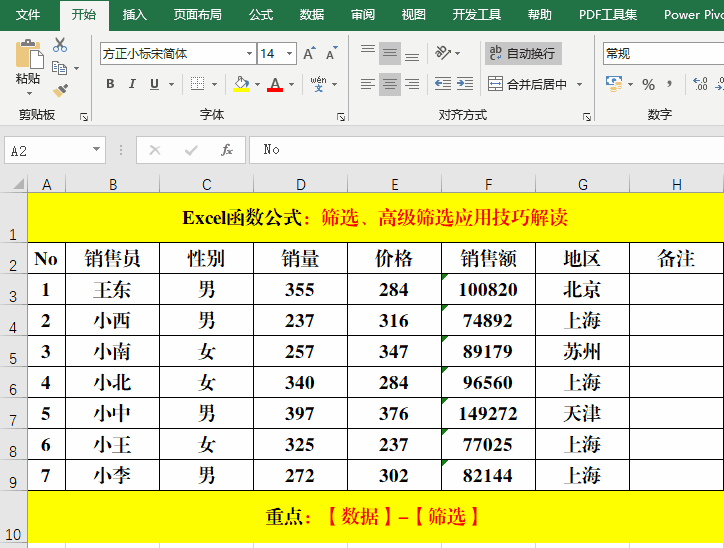This screenshot has width=724, height=548.
Task: Switch to the 审阅 tab
Action: (x=362, y=15)
